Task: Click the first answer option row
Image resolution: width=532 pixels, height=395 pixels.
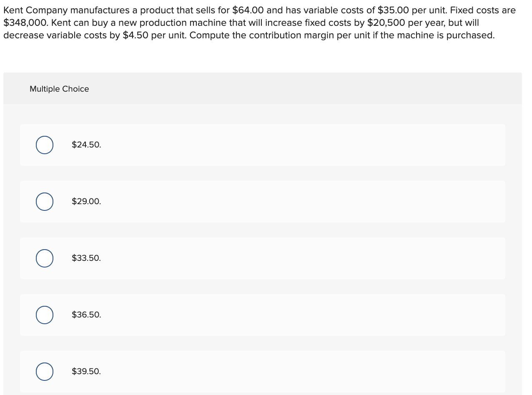Action: 263,145
